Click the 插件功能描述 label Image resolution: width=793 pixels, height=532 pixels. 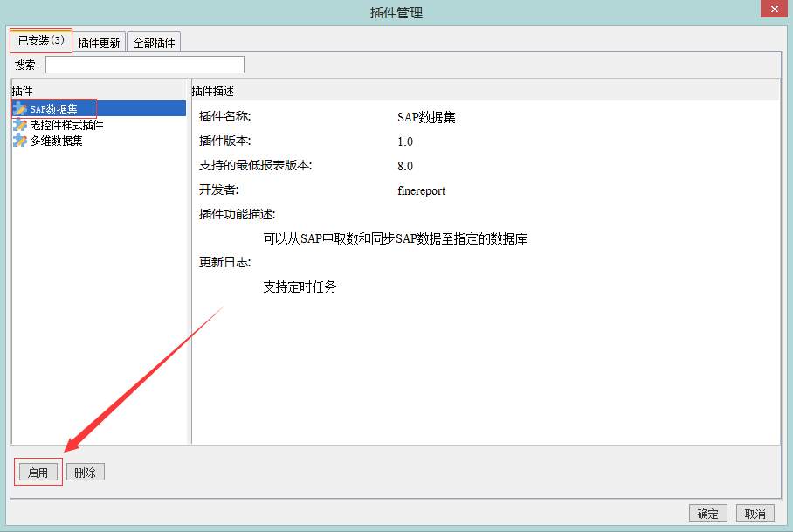click(237, 214)
